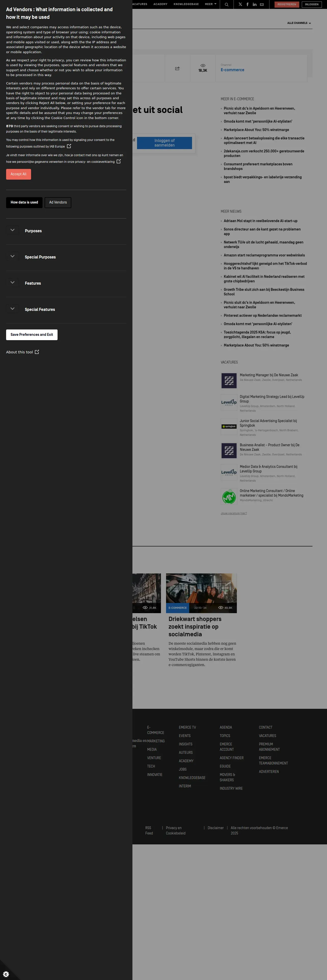Open article Adriaan Mol stapt in veelbelovende AI-start-up
Screen dimensions: 327x980
tap(260, 221)
